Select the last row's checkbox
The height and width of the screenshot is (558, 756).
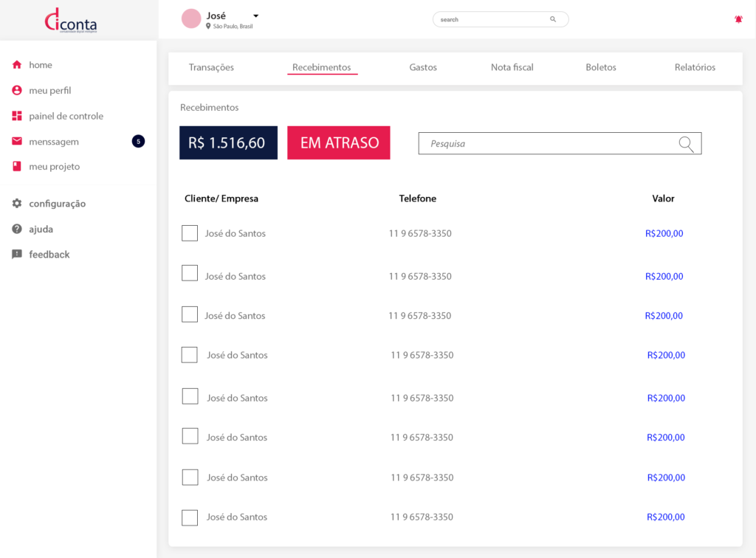190,517
